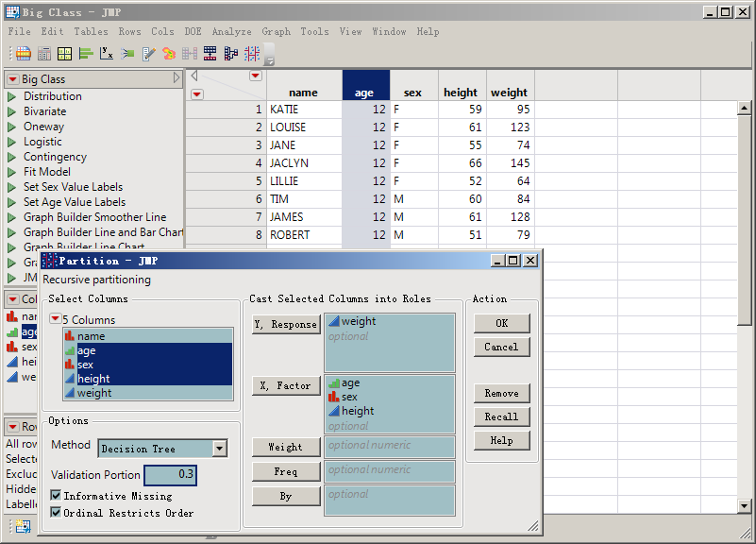Click the New Data Table toolbar icon

pyautogui.click(x=23, y=54)
